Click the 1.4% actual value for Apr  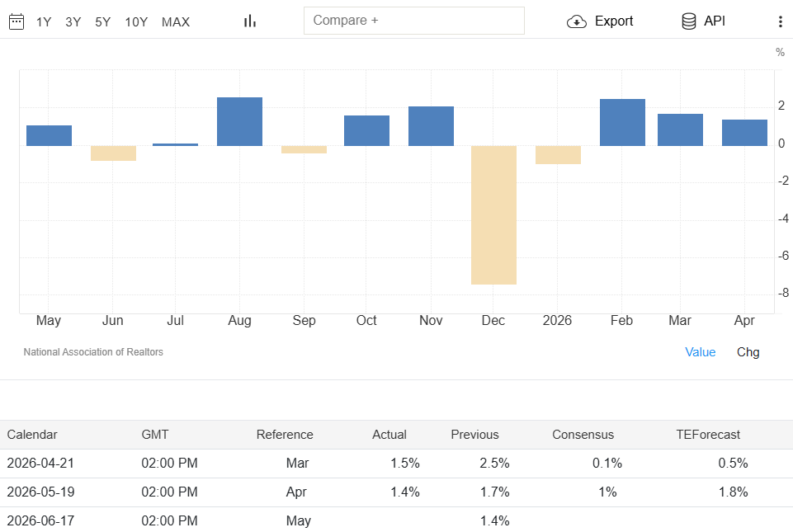click(405, 492)
